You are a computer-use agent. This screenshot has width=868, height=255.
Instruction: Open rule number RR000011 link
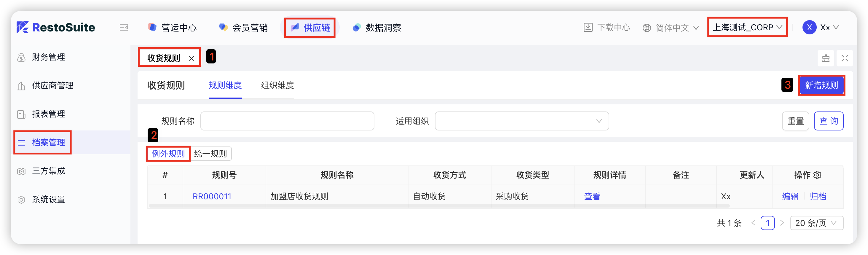pyautogui.click(x=212, y=196)
